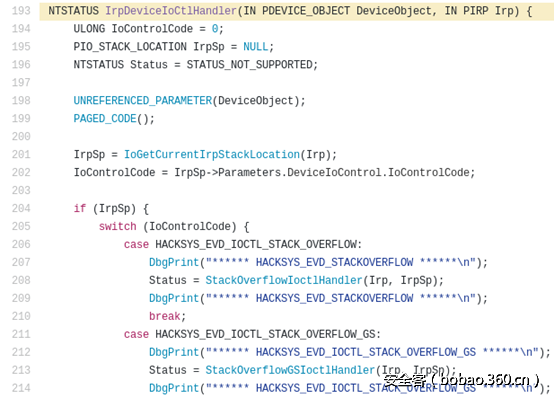The width and height of the screenshot is (554, 398).
Task: Click line number 206
Action: (21, 244)
